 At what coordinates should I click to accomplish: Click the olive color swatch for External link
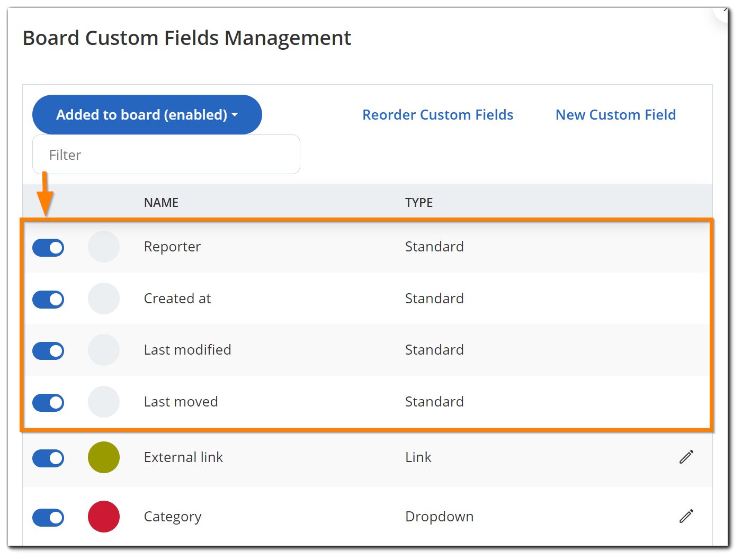coord(104,457)
